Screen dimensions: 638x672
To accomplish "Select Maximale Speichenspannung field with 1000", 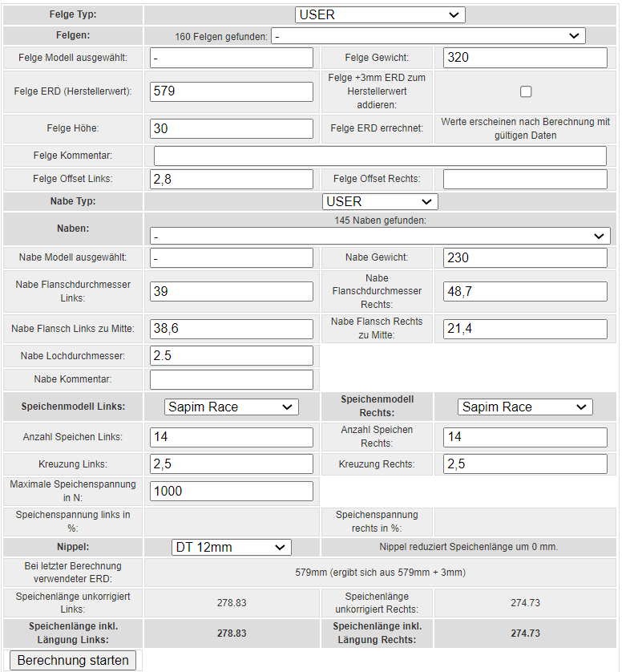I will coord(232,491).
